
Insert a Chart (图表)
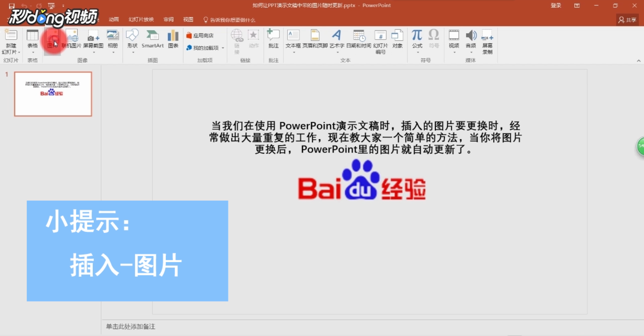click(x=173, y=39)
